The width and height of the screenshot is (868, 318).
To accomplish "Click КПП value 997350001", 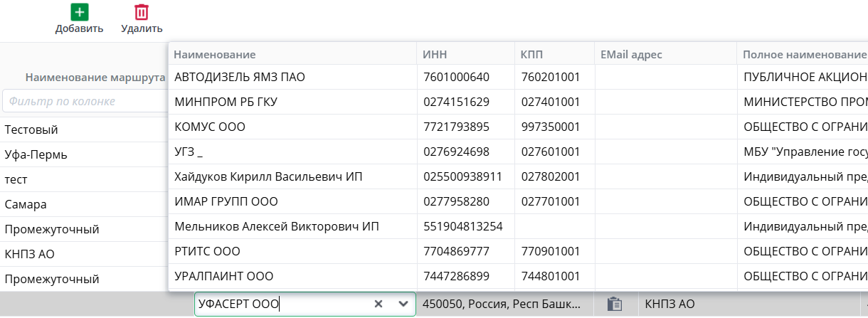I will coord(550,127).
